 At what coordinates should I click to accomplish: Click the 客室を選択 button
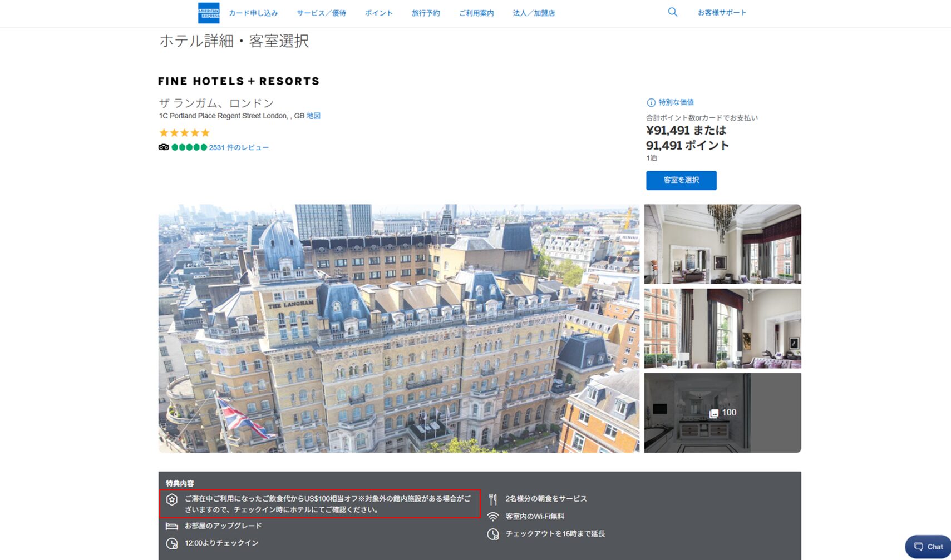tap(681, 180)
